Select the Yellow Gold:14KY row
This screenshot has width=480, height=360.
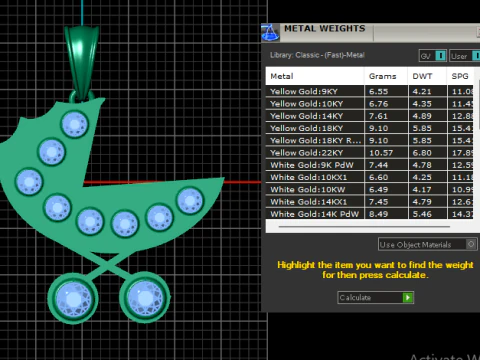[369, 116]
